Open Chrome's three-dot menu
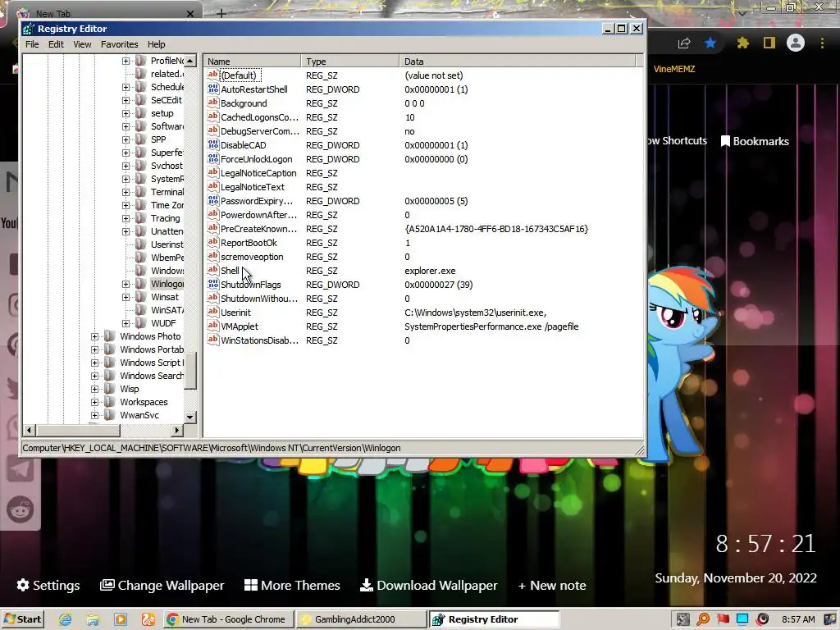 coord(822,43)
